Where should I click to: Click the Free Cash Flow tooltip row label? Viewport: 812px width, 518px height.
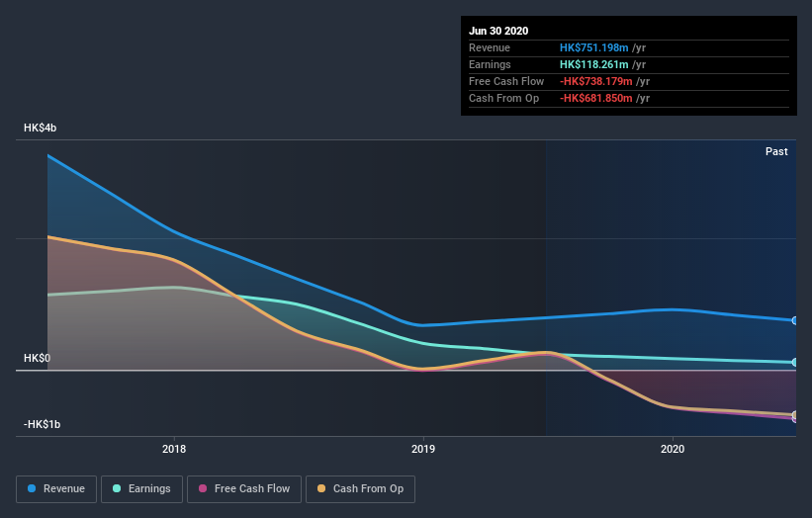506,81
